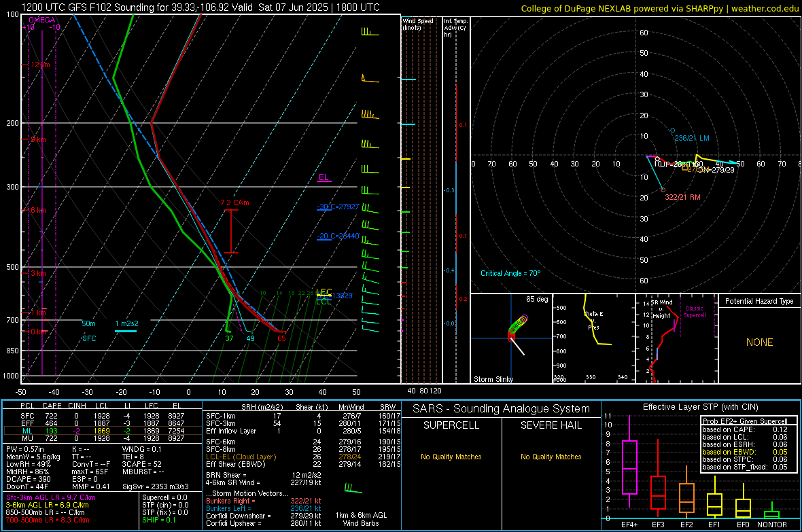Click the Potential Hazard Type header

[759, 301]
